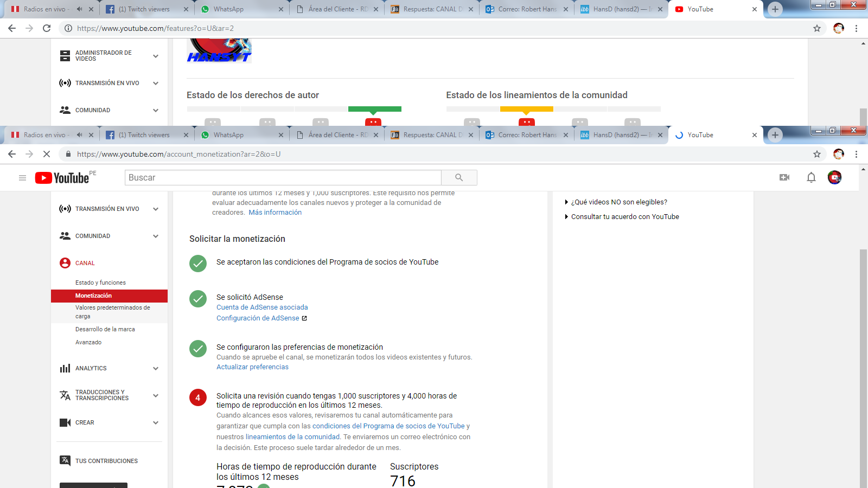This screenshot has width=868, height=488.
Task: Select Monetización in the Canal menu
Action: tap(109, 296)
